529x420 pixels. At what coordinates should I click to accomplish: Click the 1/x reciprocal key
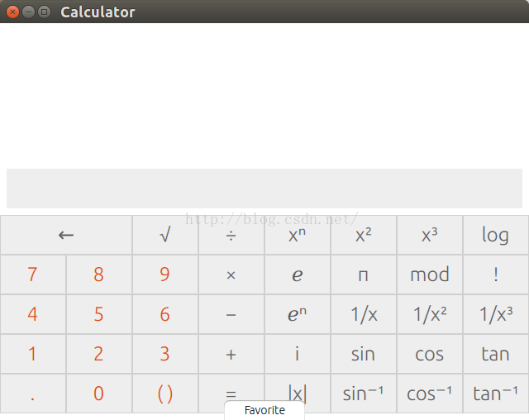(364, 314)
